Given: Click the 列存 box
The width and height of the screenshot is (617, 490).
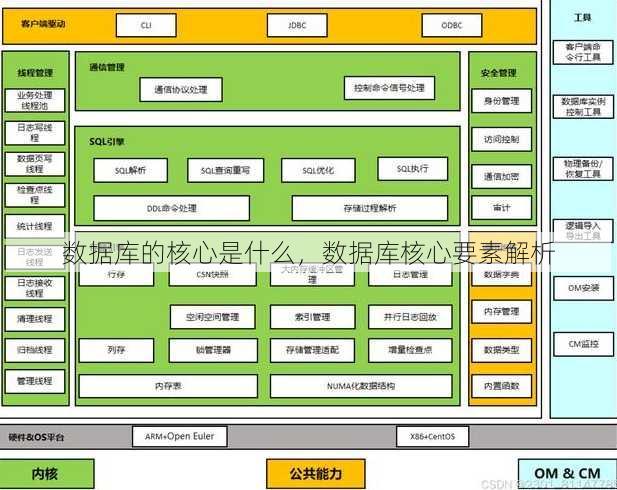Looking at the screenshot, I should click(x=116, y=350).
